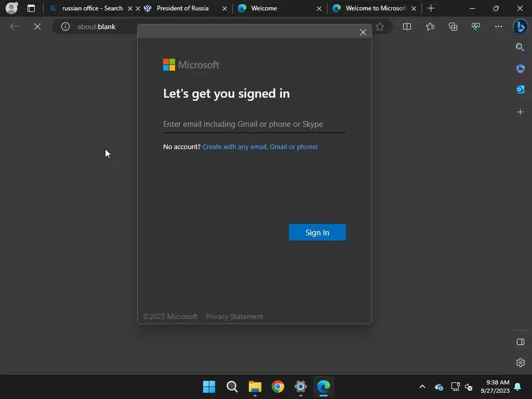Screen dimensions: 532x399
Task: Stop loading the page
Action: point(37,26)
